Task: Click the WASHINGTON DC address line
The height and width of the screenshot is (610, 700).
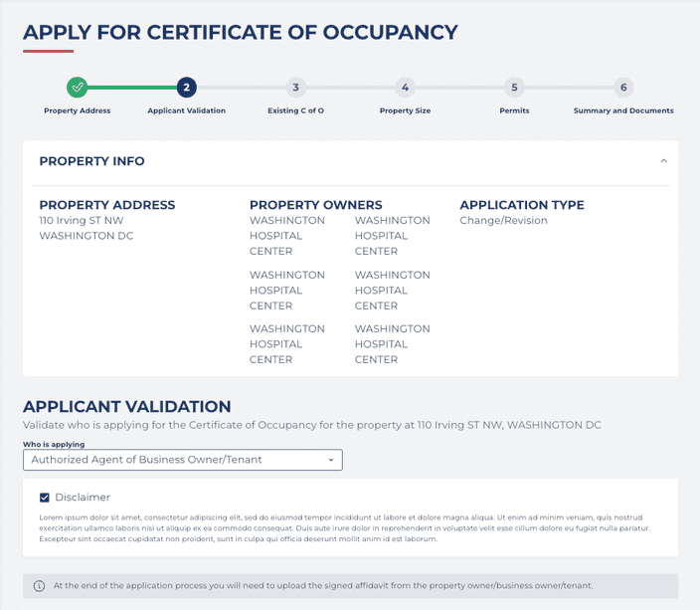Action: 87,236
